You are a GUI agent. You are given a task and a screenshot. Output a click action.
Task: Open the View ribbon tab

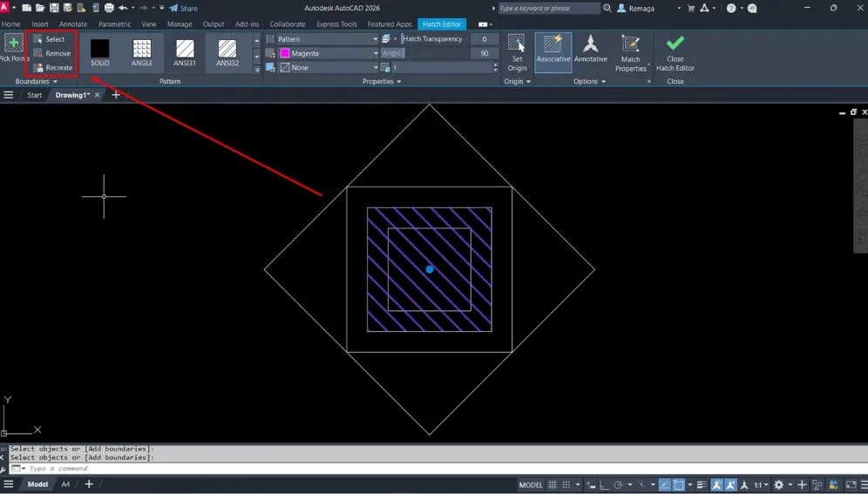[x=148, y=24]
